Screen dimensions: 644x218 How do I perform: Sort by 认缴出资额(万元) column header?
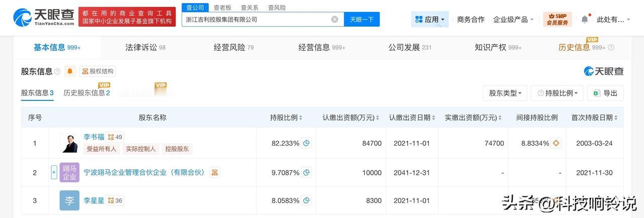point(351,118)
